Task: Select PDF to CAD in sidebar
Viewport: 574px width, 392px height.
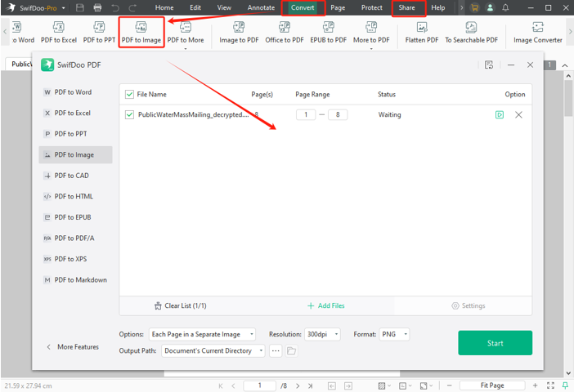Action: click(75, 176)
